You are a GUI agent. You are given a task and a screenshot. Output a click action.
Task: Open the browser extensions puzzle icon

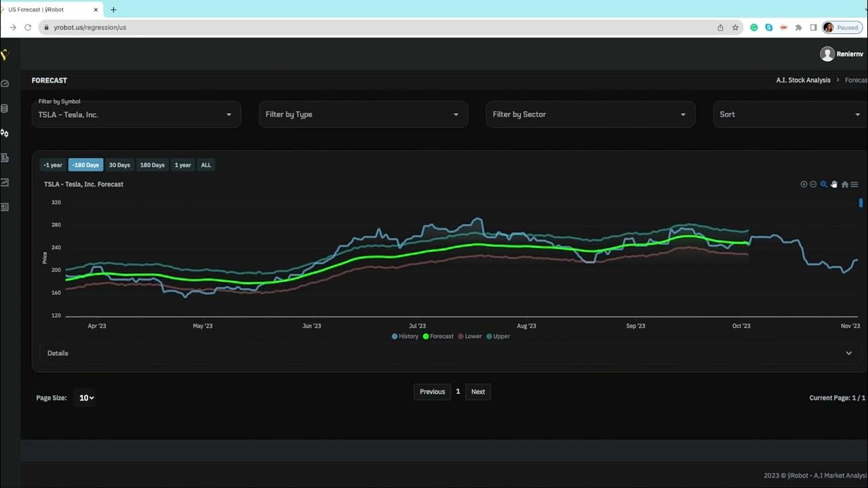[799, 28]
